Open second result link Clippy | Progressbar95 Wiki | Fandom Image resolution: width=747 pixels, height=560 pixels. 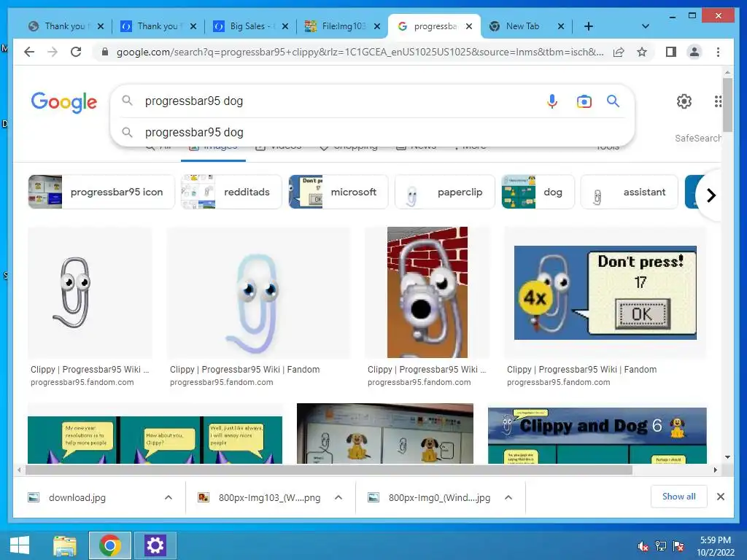(244, 370)
